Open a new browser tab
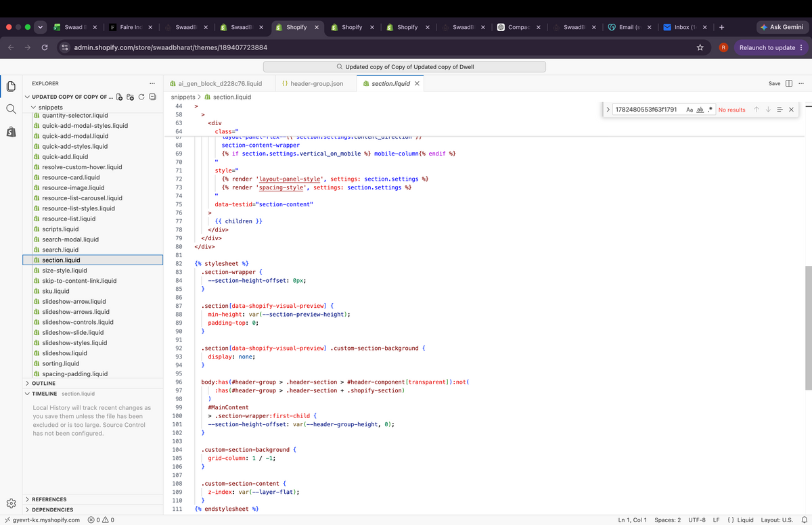This screenshot has height=525, width=812. pos(722,27)
